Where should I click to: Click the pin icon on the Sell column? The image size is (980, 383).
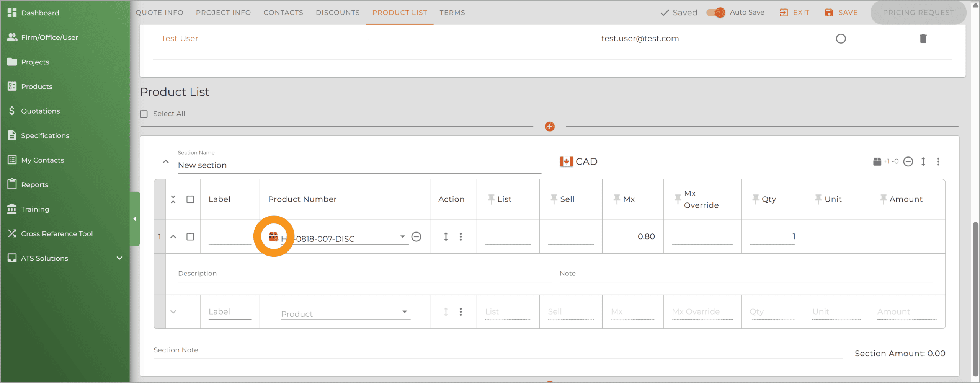[x=554, y=199]
